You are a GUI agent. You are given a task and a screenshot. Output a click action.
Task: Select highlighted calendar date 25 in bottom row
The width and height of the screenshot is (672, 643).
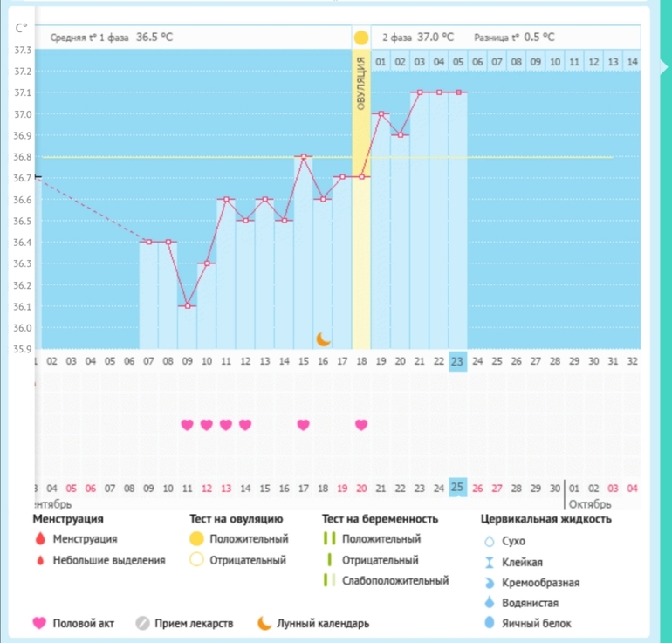[458, 487]
